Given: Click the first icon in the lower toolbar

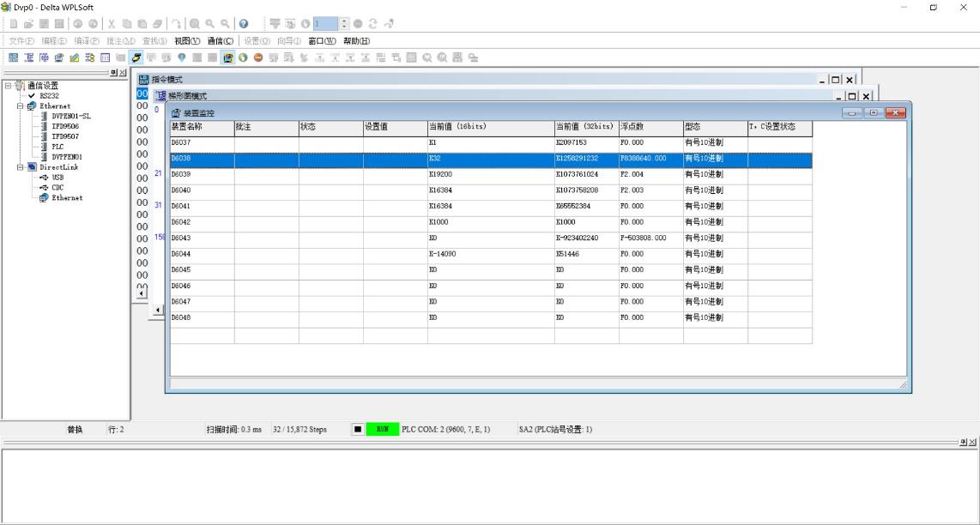Looking at the screenshot, I should pos(14,57).
